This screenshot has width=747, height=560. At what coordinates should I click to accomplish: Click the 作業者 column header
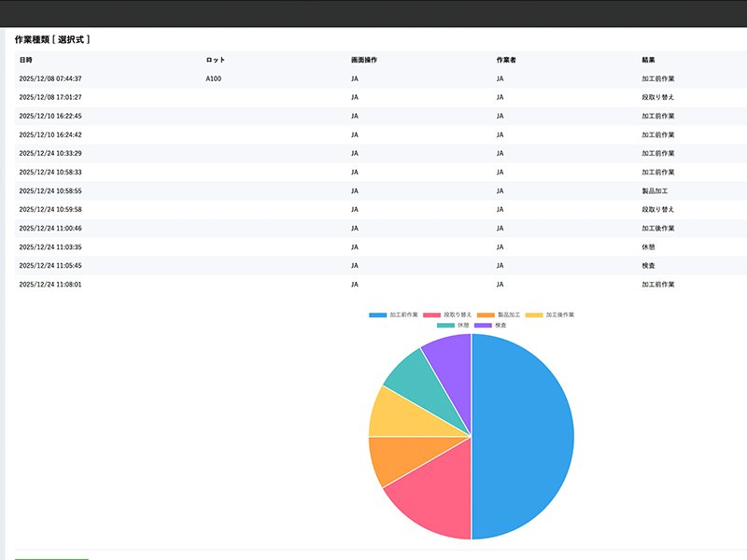click(x=506, y=60)
